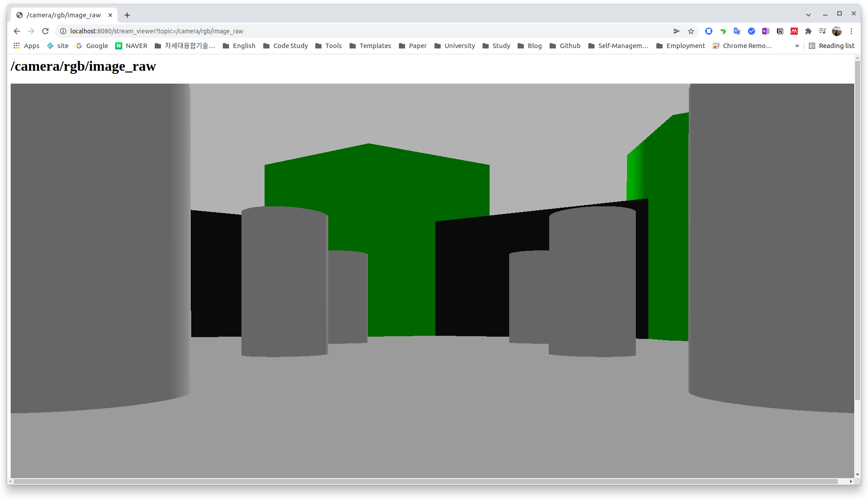Click the scroll-down arrow of vertical scrollbar
Viewport: 868px width, 499px height.
coord(857,475)
